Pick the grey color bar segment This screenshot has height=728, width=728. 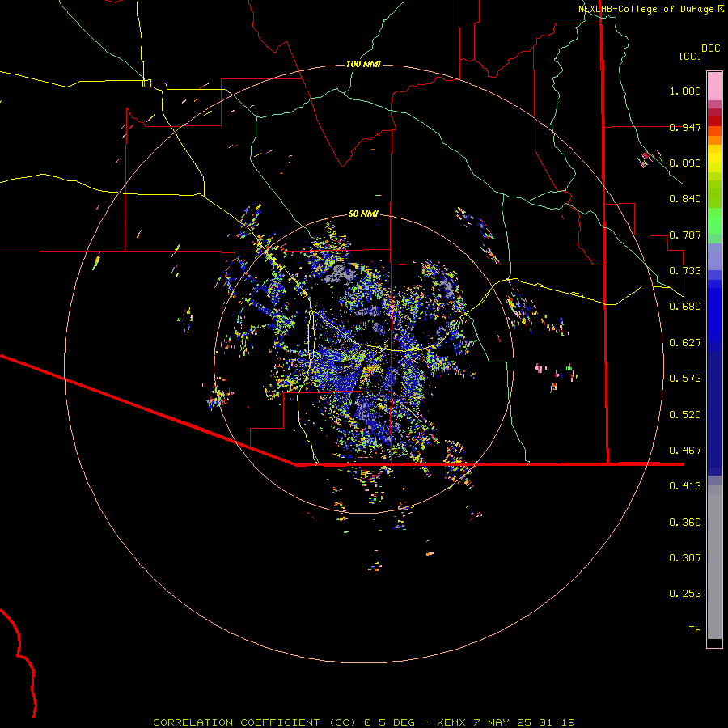point(714,562)
